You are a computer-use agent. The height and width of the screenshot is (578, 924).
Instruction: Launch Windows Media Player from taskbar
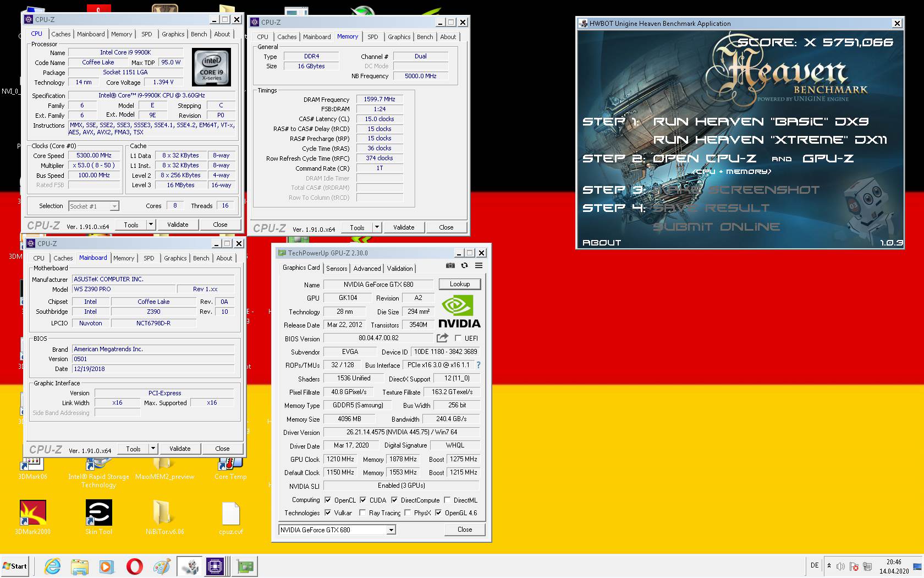[107, 566]
